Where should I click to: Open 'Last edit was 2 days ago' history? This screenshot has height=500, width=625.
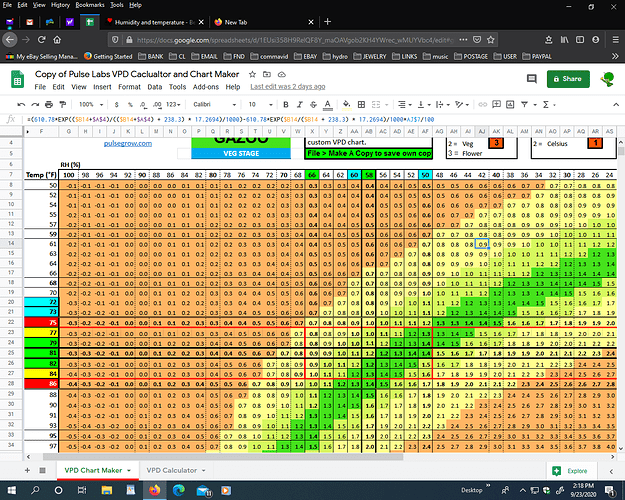click(x=287, y=87)
